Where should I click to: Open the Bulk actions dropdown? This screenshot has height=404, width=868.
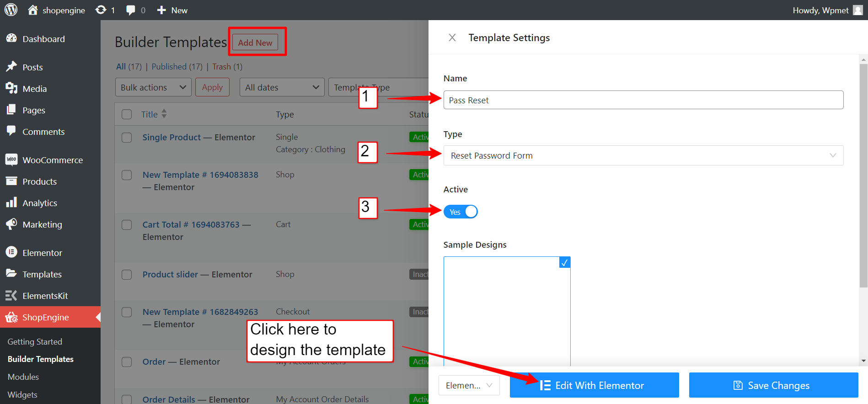(x=153, y=87)
